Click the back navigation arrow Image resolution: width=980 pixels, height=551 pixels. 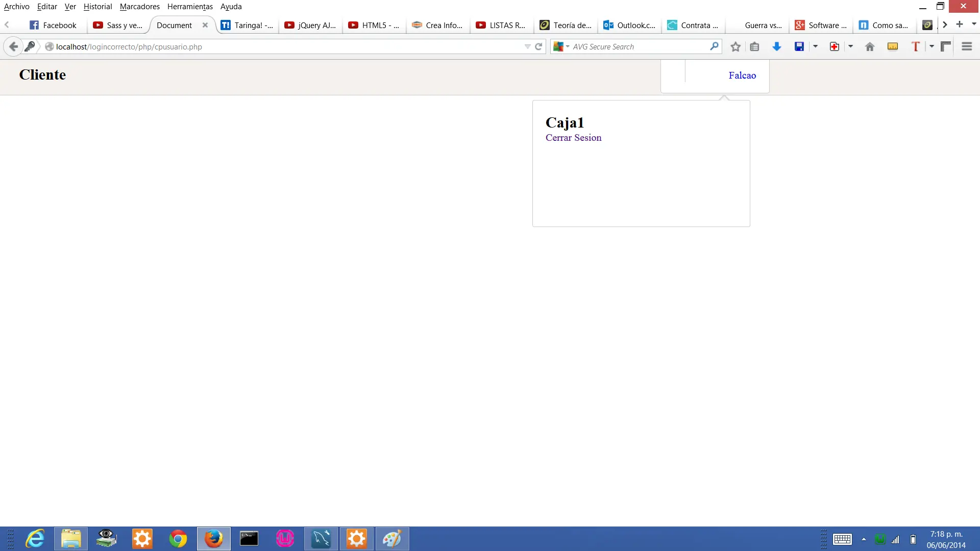point(13,46)
